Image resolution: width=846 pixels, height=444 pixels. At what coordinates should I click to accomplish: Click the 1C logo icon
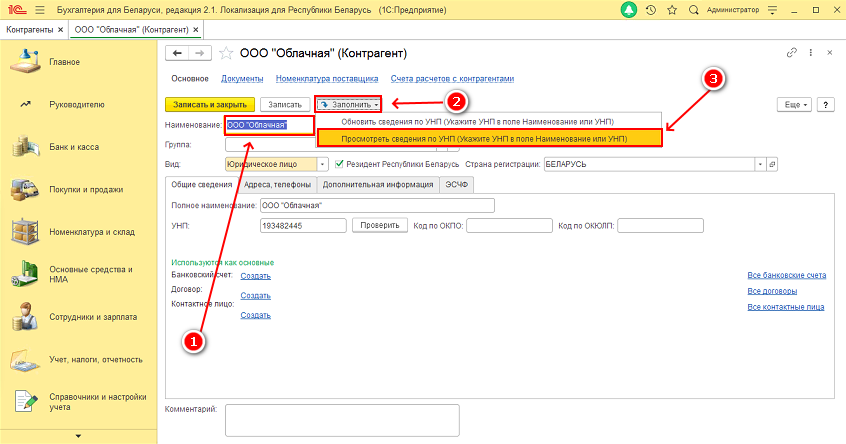pos(17,10)
